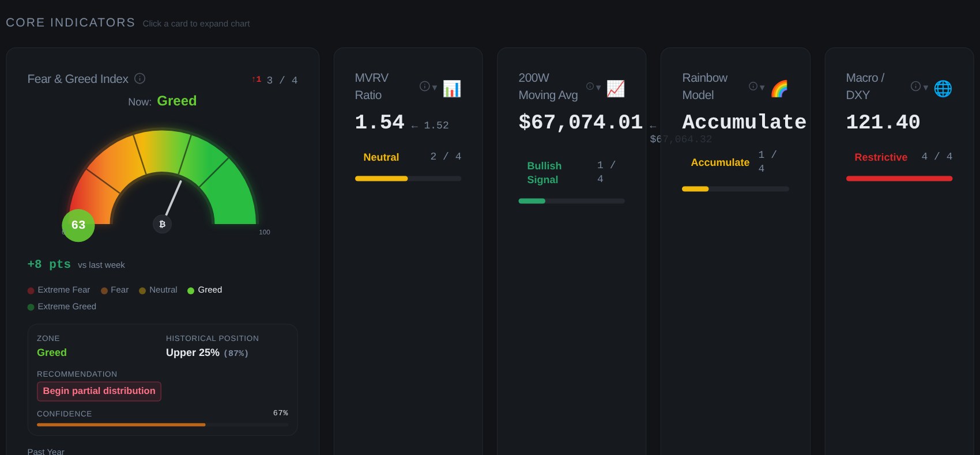Click the globe icon on Macro / DXY card

[x=943, y=89]
